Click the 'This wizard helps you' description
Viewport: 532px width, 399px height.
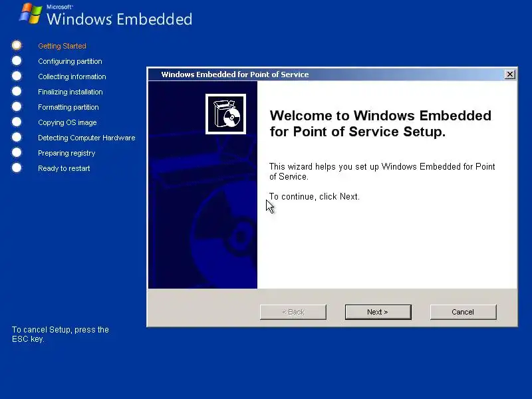click(x=382, y=172)
